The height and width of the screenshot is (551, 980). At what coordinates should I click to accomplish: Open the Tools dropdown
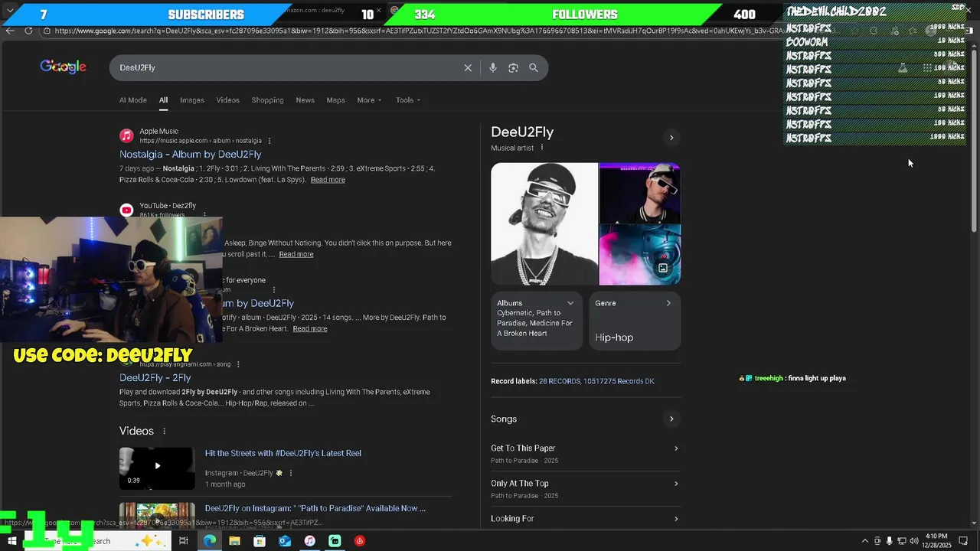click(x=408, y=100)
